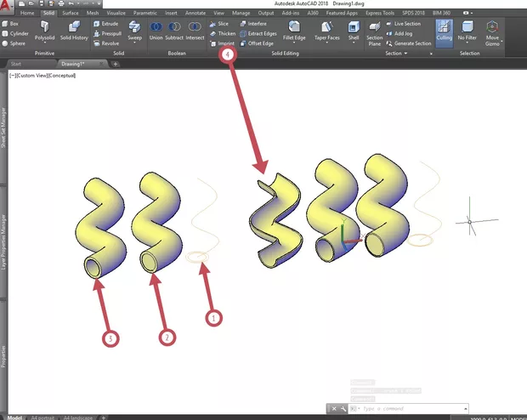Click the command line input field
Viewport: 527px width, 420px height.
tap(411, 409)
